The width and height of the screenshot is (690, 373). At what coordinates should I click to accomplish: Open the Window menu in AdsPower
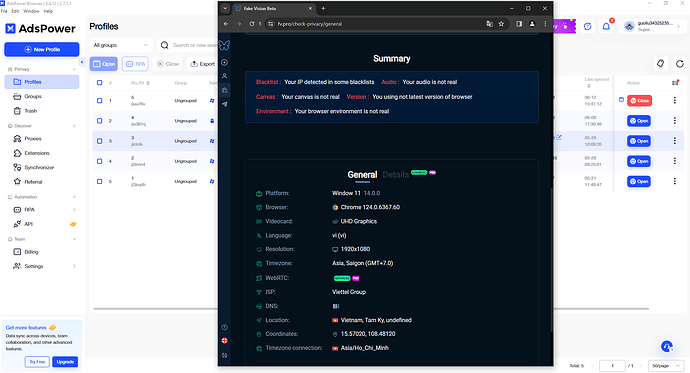coord(31,11)
